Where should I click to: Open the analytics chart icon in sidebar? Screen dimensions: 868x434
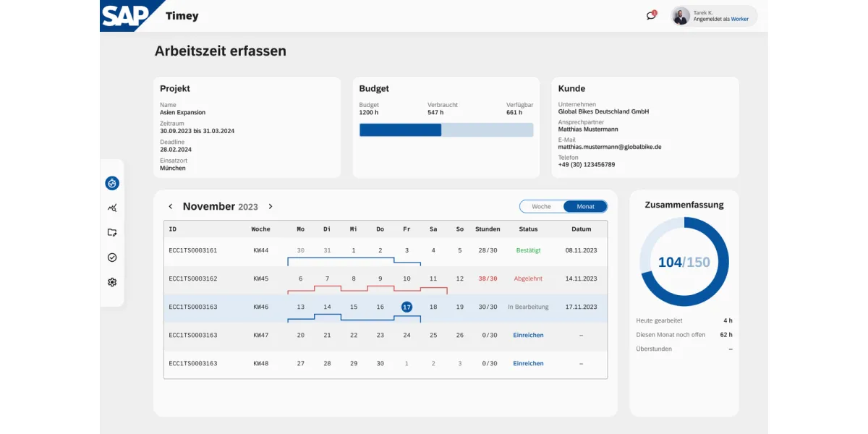tap(112, 208)
